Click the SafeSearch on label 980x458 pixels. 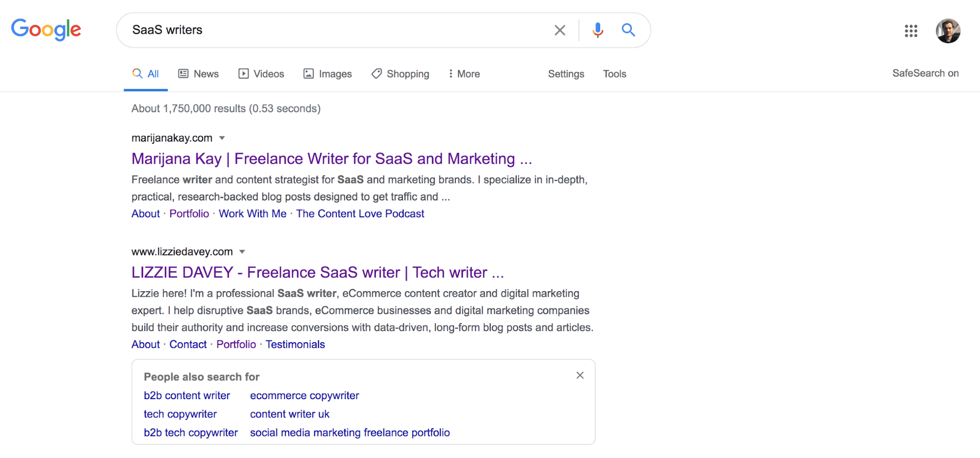pos(925,73)
